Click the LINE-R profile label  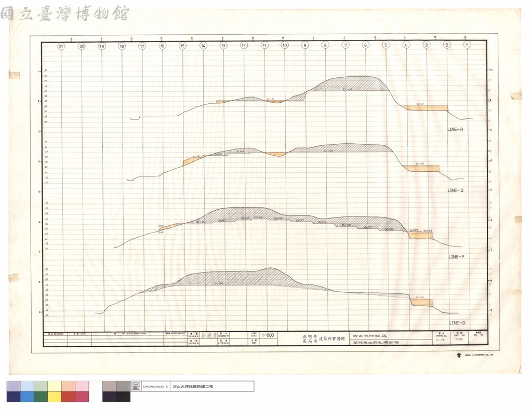[455, 129]
